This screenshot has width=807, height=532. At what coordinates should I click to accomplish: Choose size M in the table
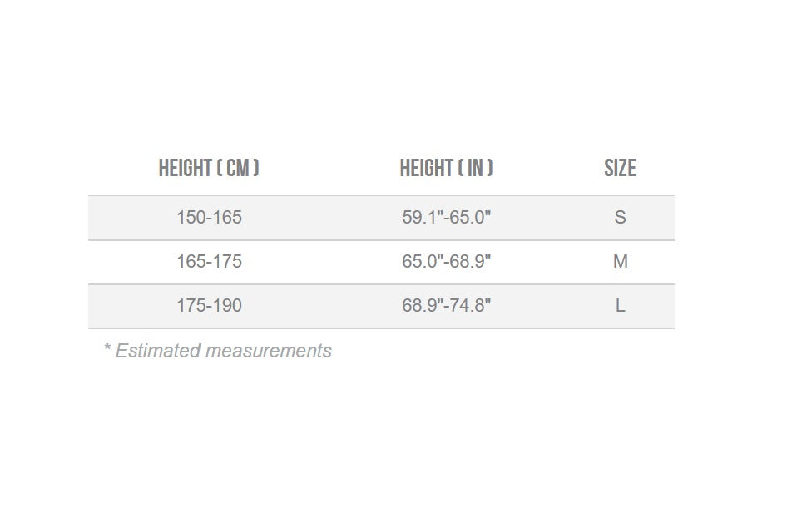click(620, 262)
